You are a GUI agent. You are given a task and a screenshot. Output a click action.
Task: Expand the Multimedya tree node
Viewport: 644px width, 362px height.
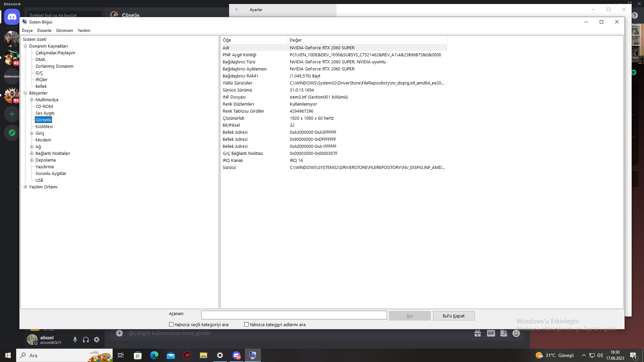click(32, 100)
